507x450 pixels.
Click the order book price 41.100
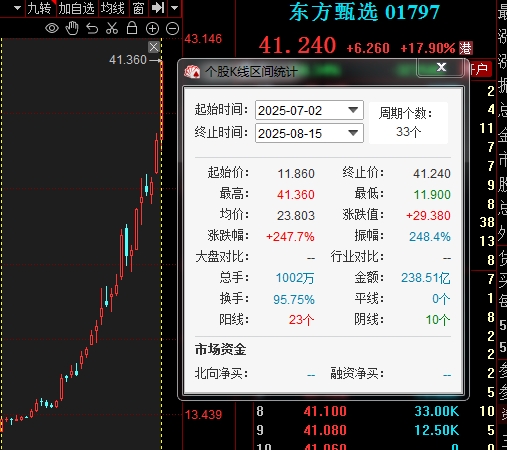[325, 411]
